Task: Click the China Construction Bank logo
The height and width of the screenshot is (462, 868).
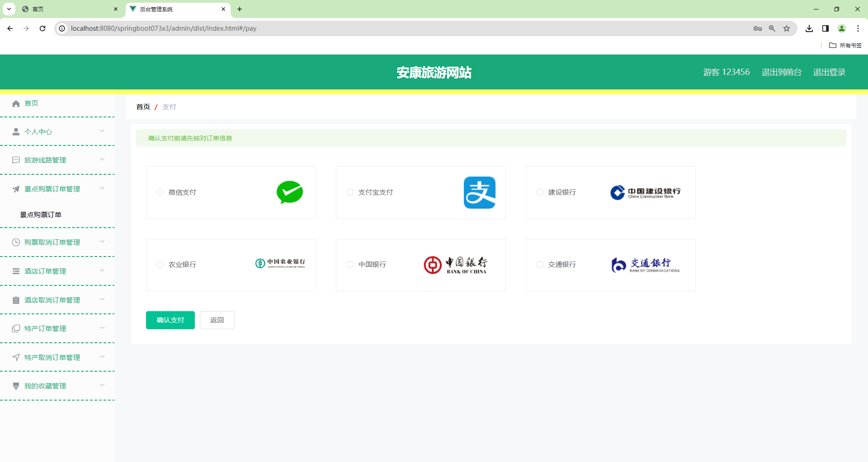Action: tap(645, 192)
